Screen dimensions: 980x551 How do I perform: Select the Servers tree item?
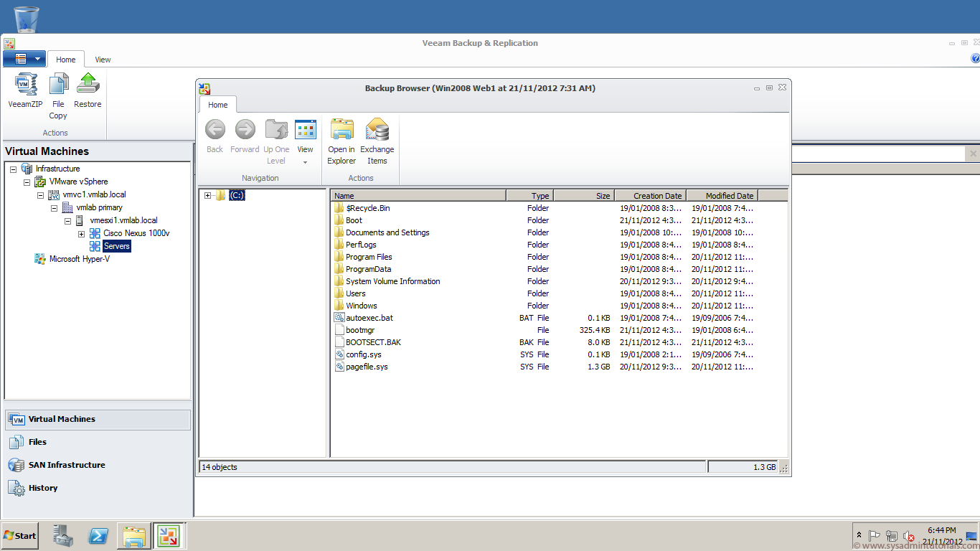click(x=116, y=246)
